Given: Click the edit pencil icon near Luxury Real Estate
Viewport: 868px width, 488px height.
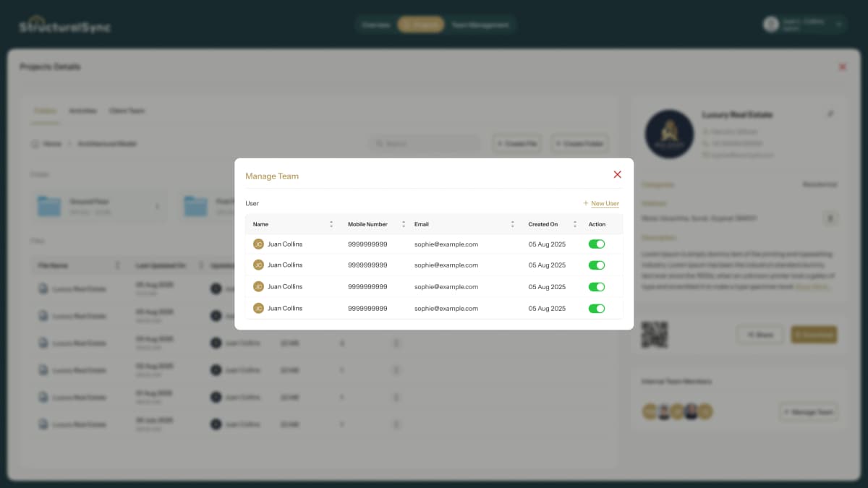Looking at the screenshot, I should point(830,114).
